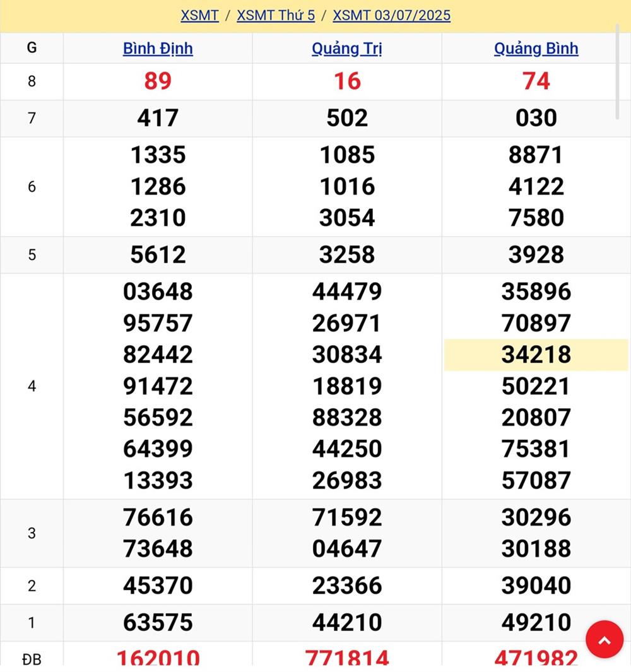Select Quảng Bình prize-5 number 3928
This screenshot has height=672, width=631.
[x=536, y=254]
